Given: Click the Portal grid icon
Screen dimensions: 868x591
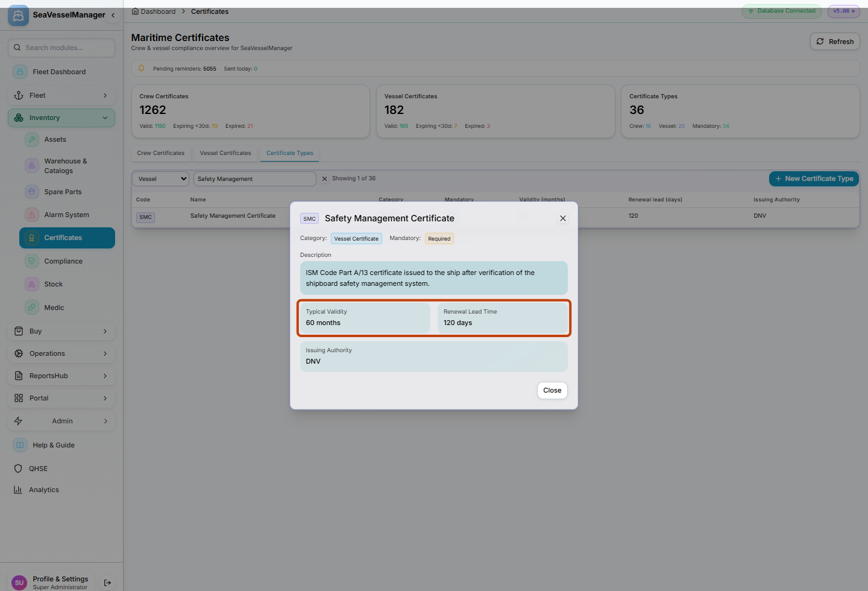Looking at the screenshot, I should pyautogui.click(x=19, y=398).
